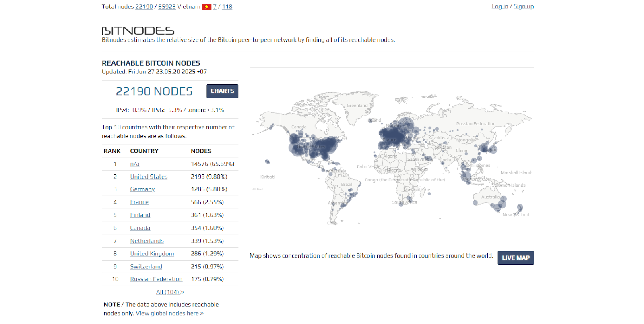Click Russian Federation label on map
Viewport: 644px width, 324px height.
476,124
